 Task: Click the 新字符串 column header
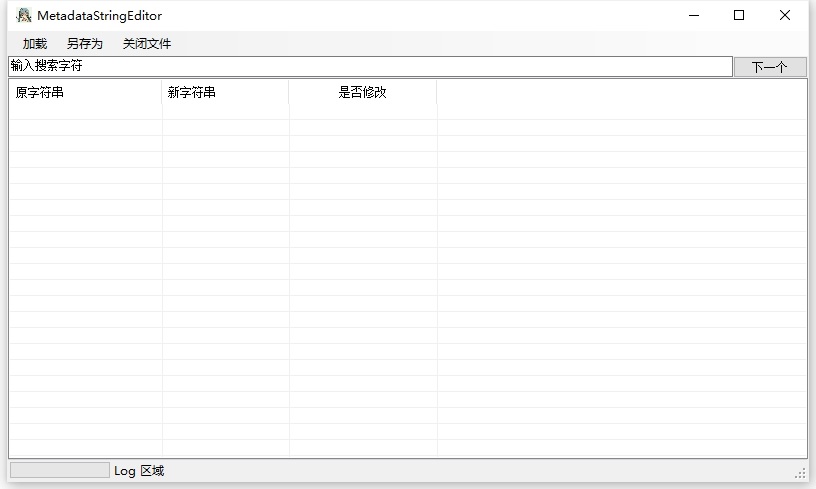coord(225,92)
